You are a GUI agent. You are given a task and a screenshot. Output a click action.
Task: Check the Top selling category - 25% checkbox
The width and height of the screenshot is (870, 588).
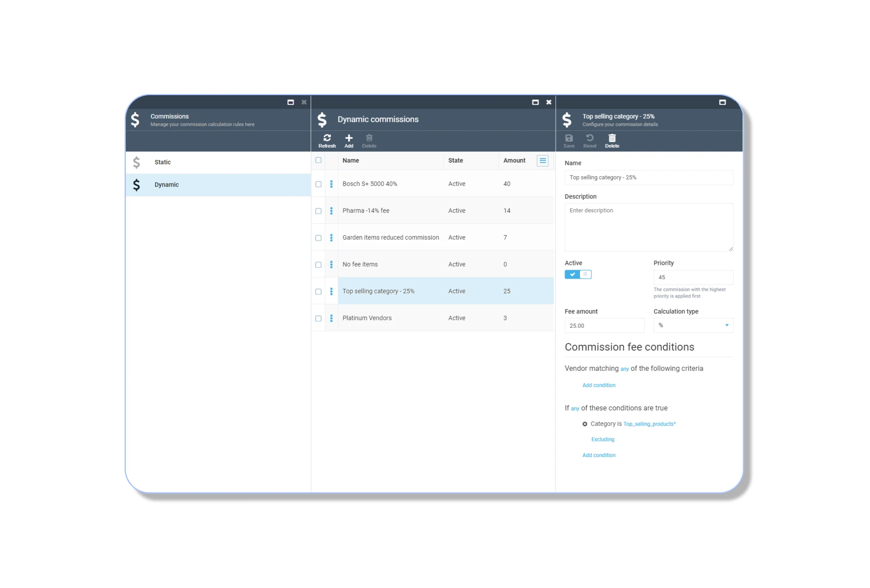318,292
